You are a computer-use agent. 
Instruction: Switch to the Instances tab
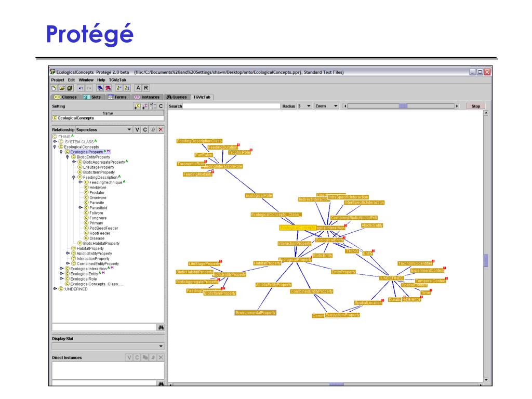click(x=147, y=97)
